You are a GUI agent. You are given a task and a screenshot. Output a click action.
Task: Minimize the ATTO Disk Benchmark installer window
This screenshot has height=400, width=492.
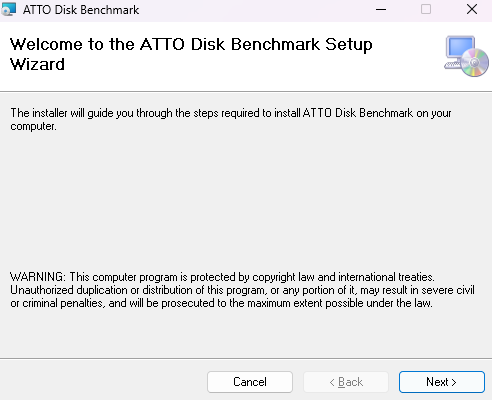(381, 10)
